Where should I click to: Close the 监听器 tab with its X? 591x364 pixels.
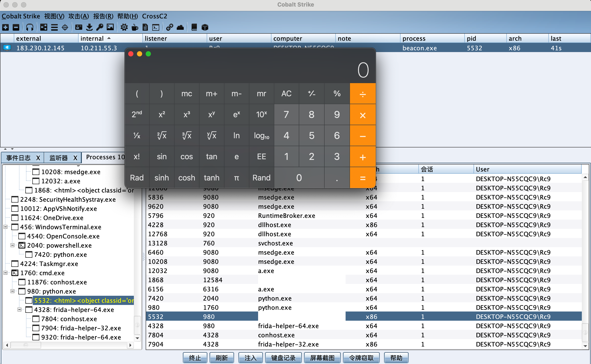click(75, 158)
